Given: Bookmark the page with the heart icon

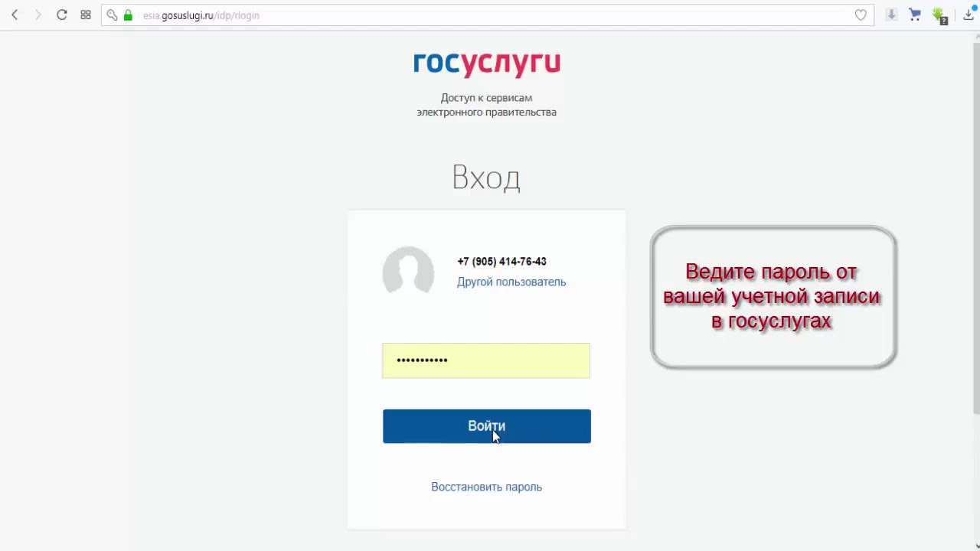Looking at the screenshot, I should click(861, 15).
